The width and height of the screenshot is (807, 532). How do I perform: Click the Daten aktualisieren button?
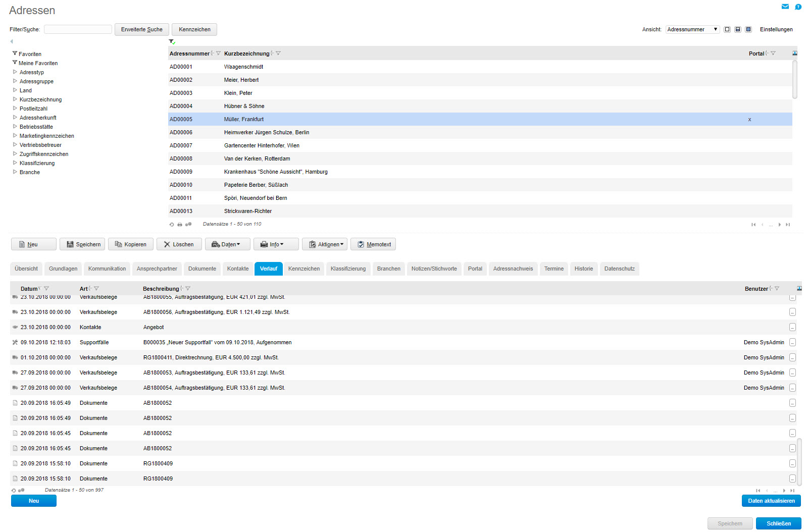771,501
